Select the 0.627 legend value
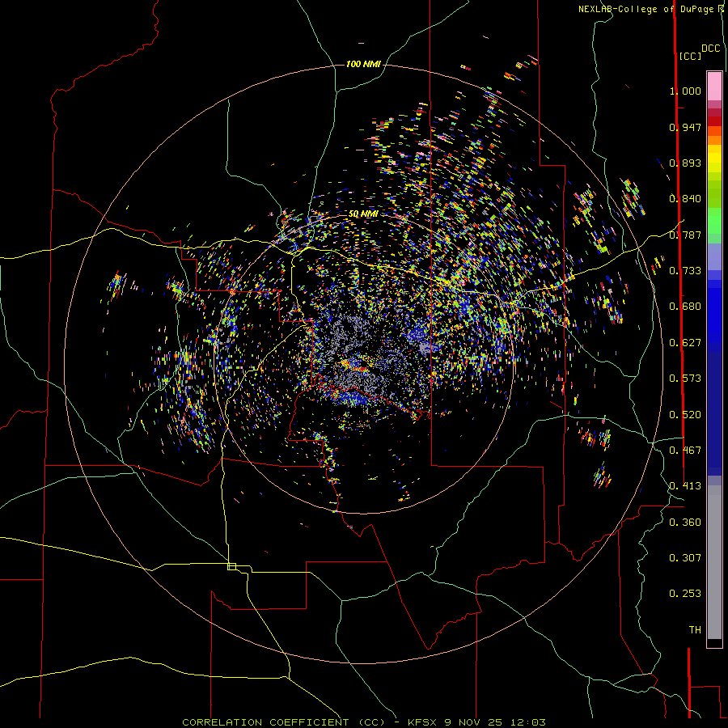The image size is (728, 728). point(685,343)
